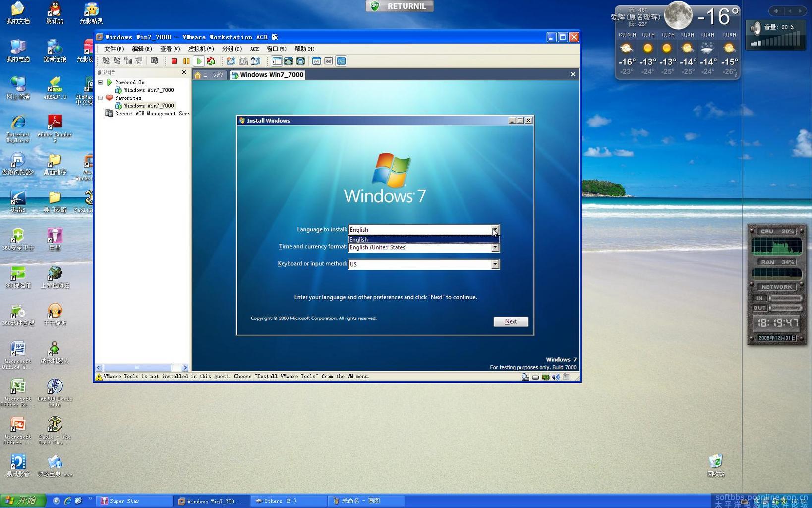Open 腾讯QQ desktop icon
This screenshot has width=812, height=508.
(x=55, y=13)
